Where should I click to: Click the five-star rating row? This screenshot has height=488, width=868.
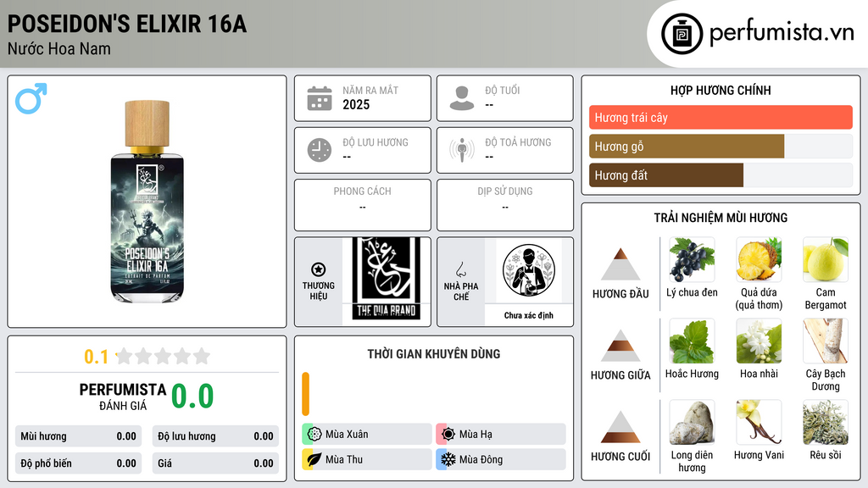click(163, 356)
